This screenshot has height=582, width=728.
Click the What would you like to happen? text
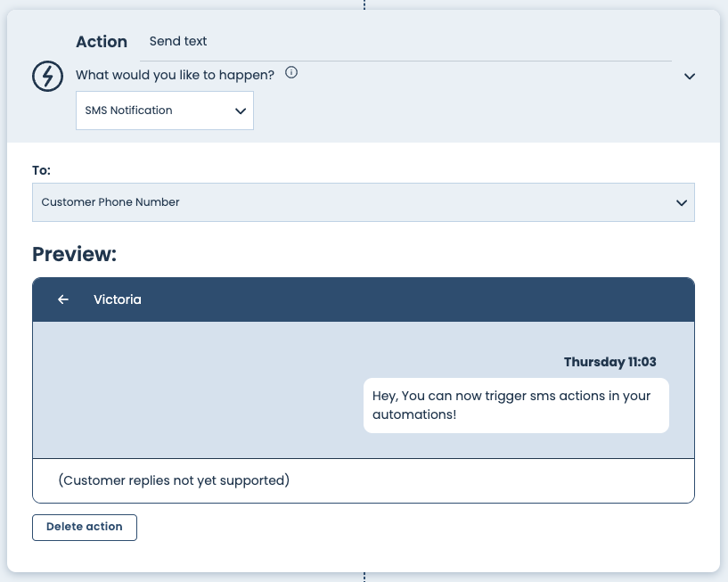[175, 75]
